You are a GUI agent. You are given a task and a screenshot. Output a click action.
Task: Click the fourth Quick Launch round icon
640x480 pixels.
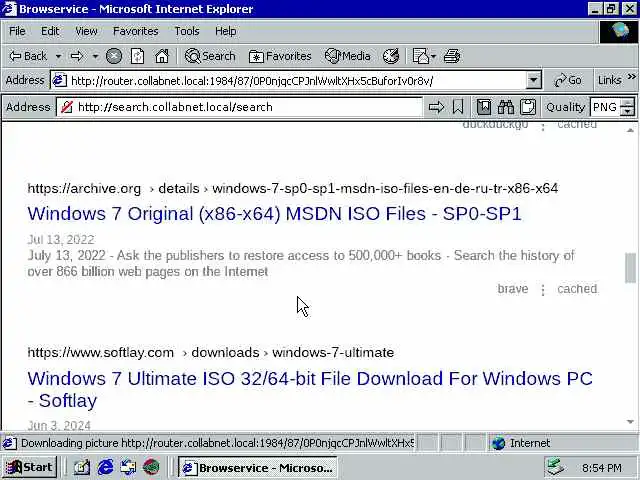[x=151, y=467]
